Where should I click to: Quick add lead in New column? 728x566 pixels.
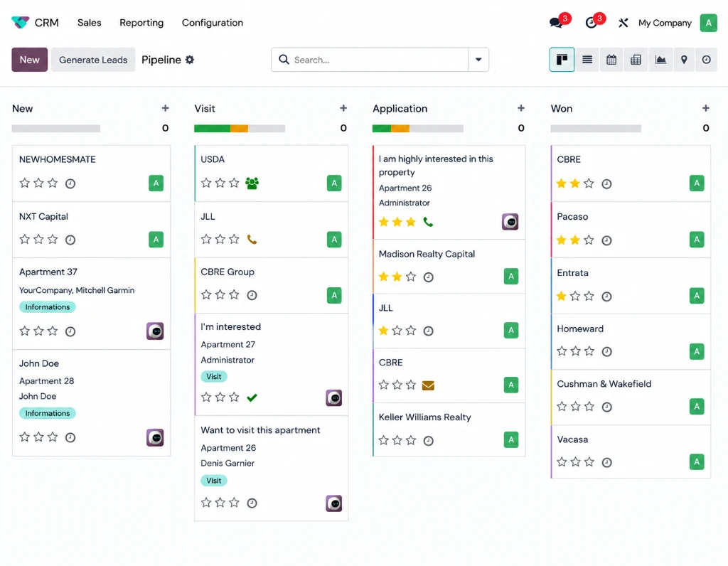click(x=165, y=108)
